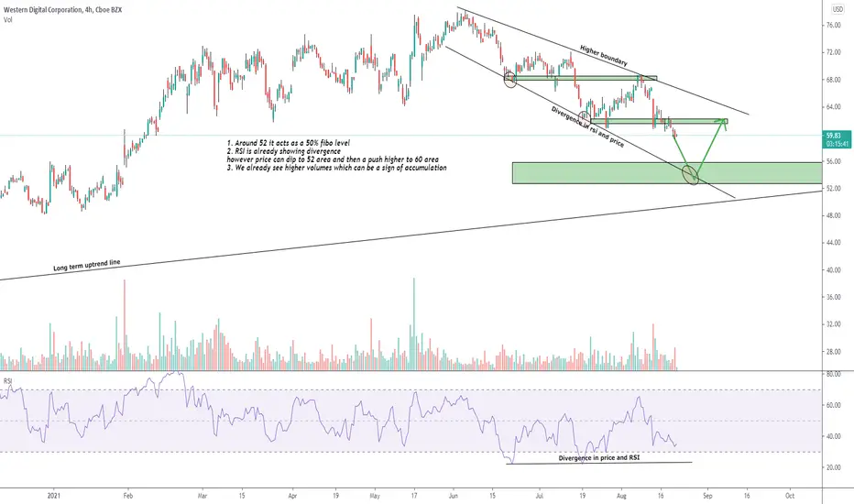Select the current price label 59.83
Viewport: 854px width, 504px height.
coord(833,136)
